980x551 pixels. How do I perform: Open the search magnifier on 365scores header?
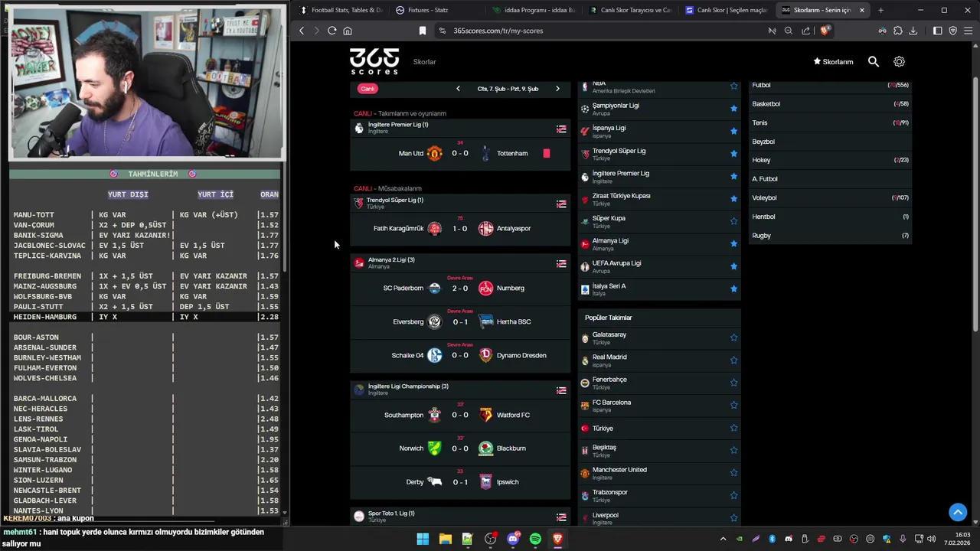[x=874, y=61]
